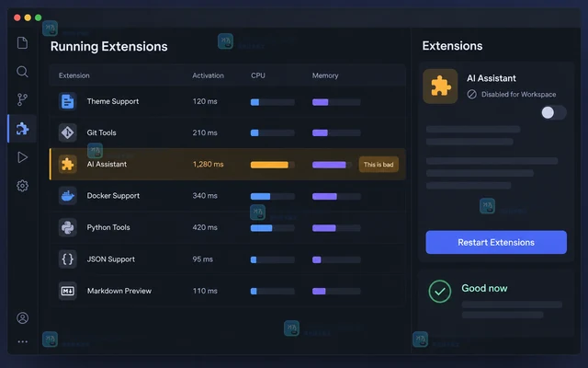The width and height of the screenshot is (588, 368).
Task: Open the Search magnifier in sidebar
Action: [22, 72]
